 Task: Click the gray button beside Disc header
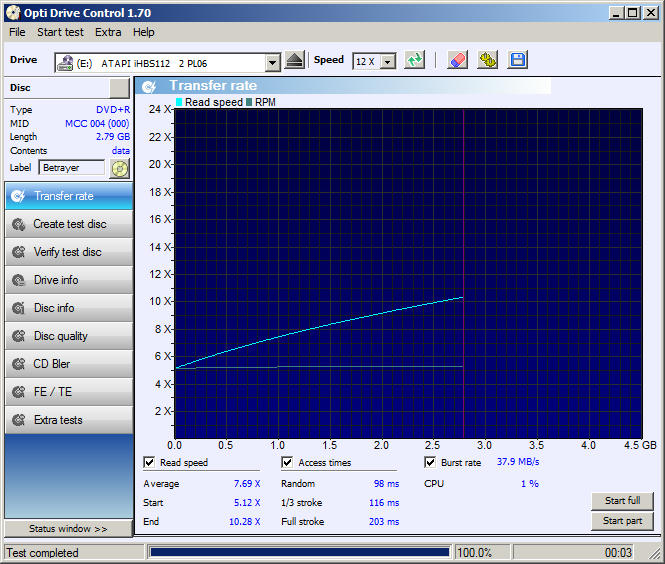pyautogui.click(x=120, y=88)
